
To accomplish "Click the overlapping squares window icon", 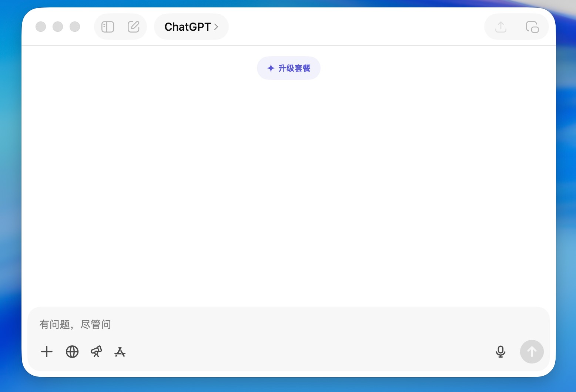I will pyautogui.click(x=532, y=27).
